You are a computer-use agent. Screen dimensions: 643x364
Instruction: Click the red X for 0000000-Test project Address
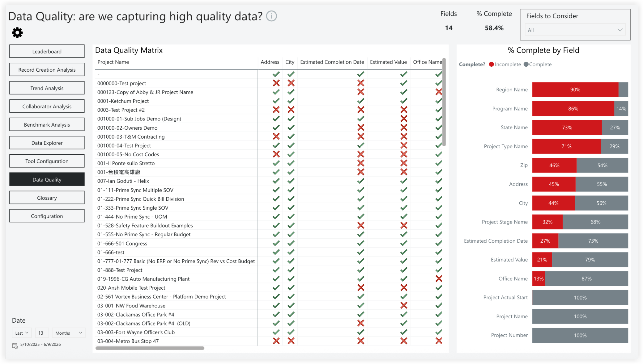click(x=276, y=83)
